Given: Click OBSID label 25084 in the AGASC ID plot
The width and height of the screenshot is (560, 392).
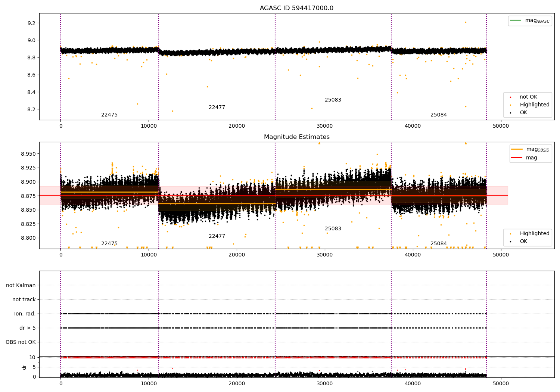Looking at the screenshot, I should pos(439,115).
